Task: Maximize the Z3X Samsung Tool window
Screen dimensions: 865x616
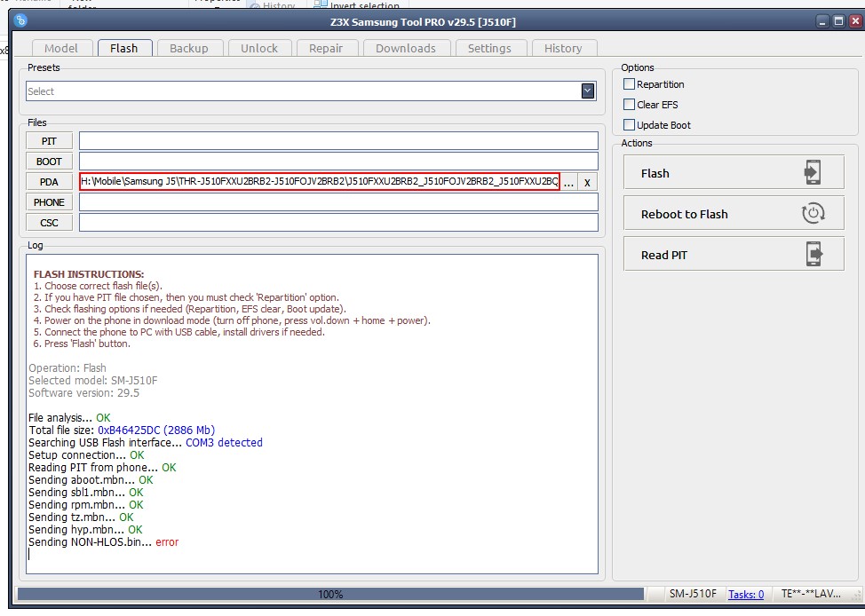Action: pyautogui.click(x=839, y=21)
